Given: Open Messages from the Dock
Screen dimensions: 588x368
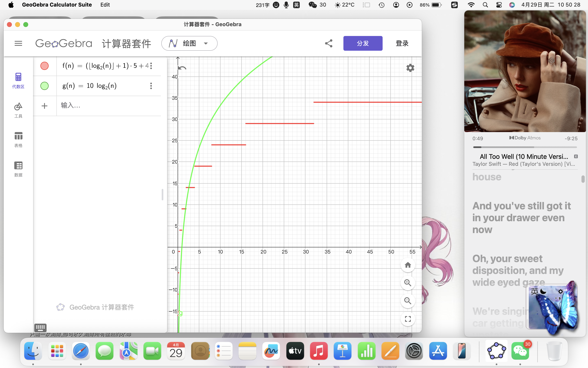Looking at the screenshot, I should point(105,351).
